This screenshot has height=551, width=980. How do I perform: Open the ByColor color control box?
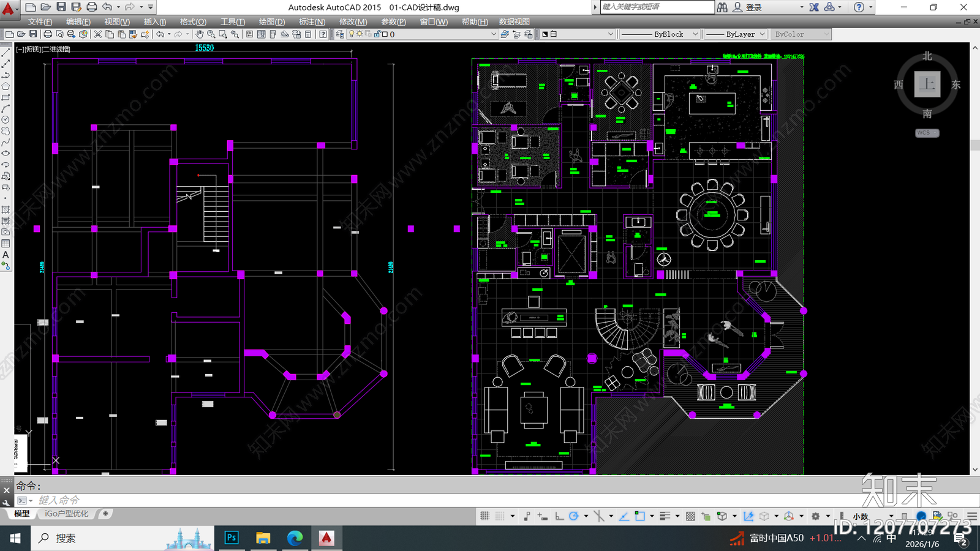click(801, 34)
